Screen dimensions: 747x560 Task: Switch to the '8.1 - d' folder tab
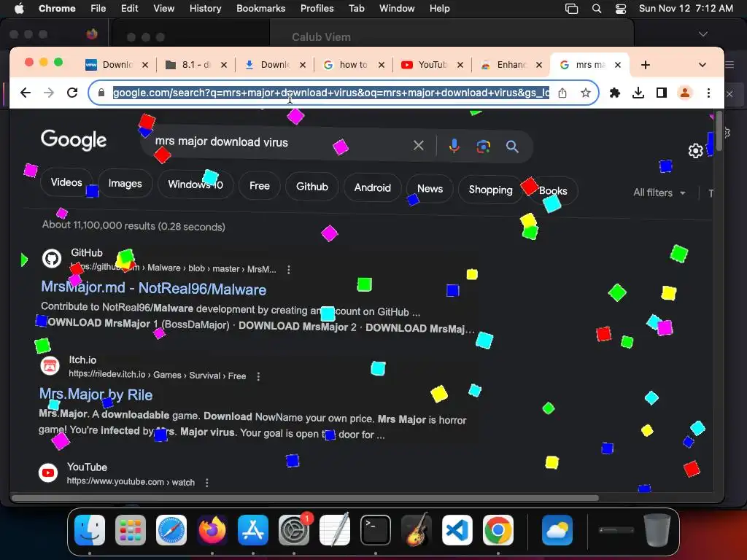point(196,65)
